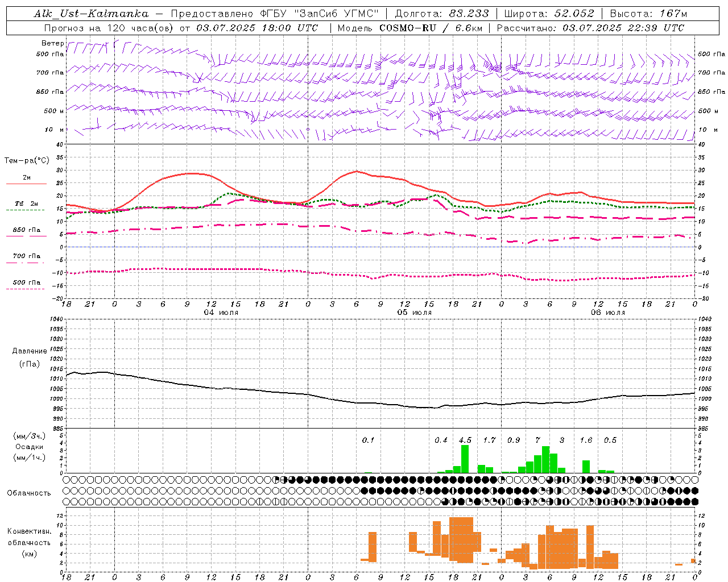
Task: Click the tallest green precipitation bar under 4.5
Action: tap(465, 459)
